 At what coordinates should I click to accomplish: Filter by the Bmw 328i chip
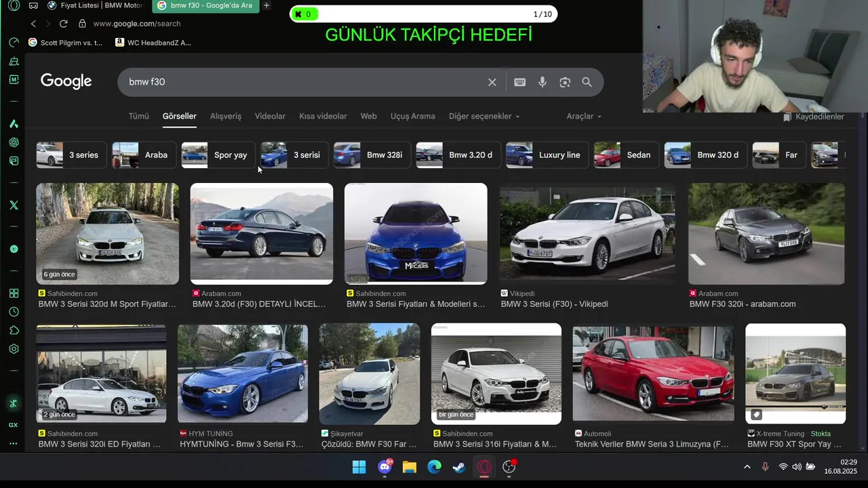click(x=372, y=155)
